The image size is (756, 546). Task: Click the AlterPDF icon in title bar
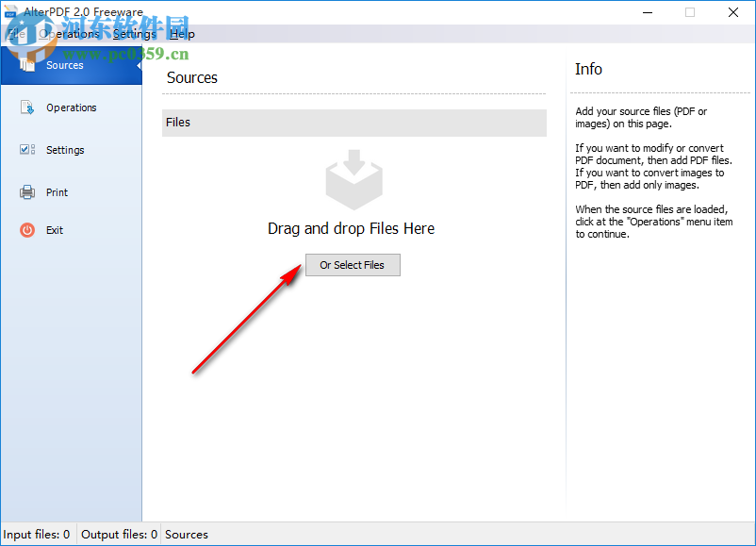11,12
